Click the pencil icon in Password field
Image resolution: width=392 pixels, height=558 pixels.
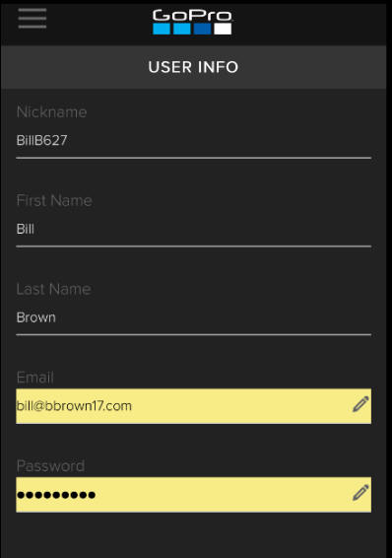360,493
